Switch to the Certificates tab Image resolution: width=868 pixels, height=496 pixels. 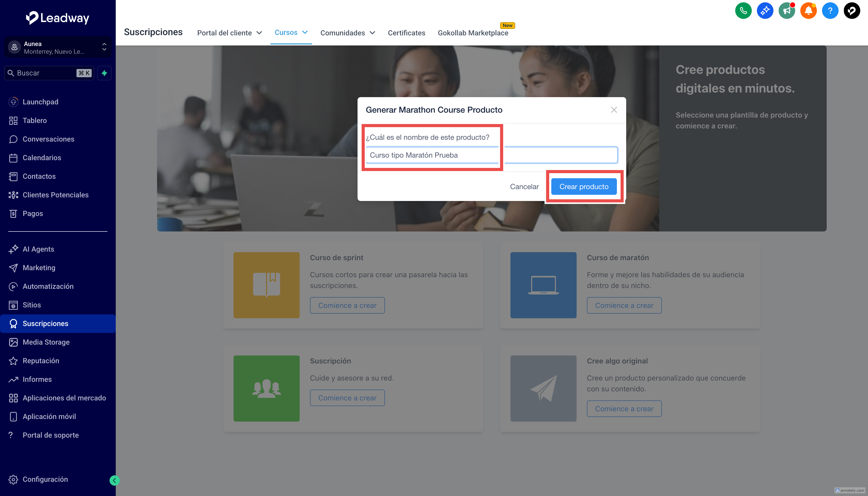[406, 33]
